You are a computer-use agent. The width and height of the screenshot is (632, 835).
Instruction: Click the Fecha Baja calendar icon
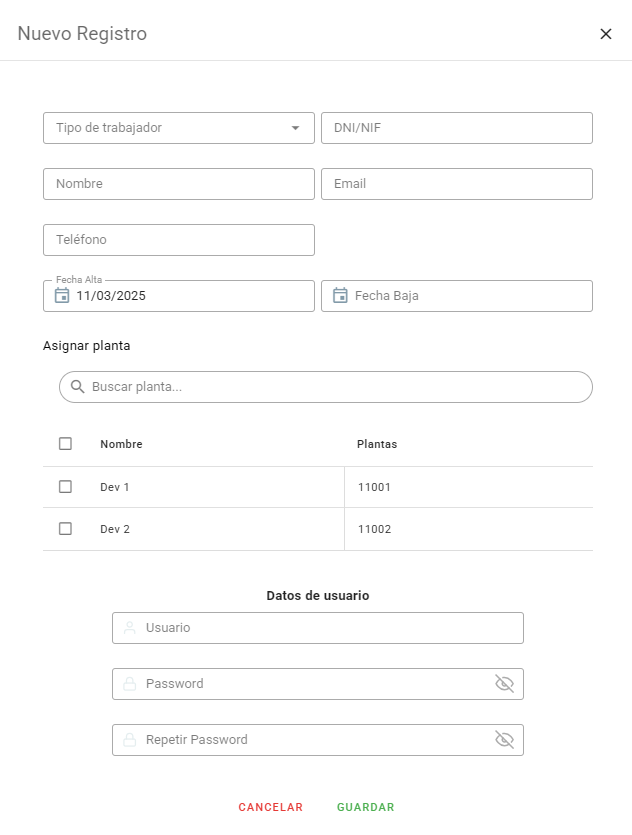click(x=340, y=296)
